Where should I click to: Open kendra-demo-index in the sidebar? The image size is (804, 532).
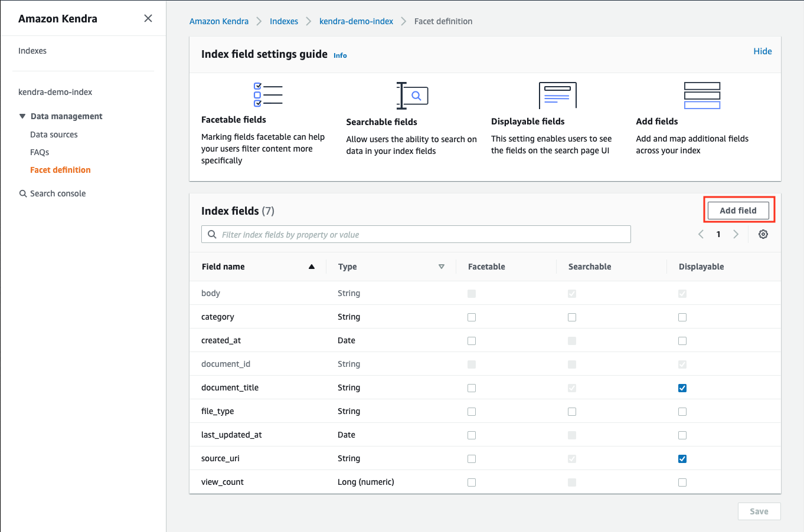click(x=55, y=92)
